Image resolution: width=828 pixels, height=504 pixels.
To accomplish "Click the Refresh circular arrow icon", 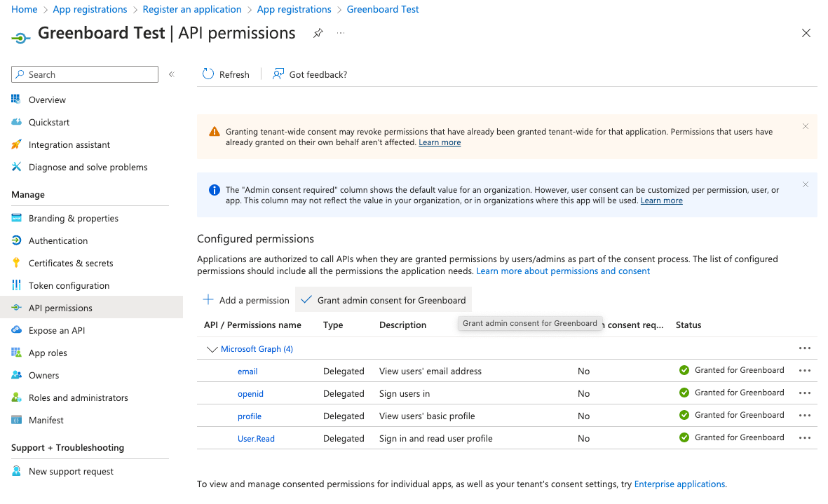I will pyautogui.click(x=208, y=74).
